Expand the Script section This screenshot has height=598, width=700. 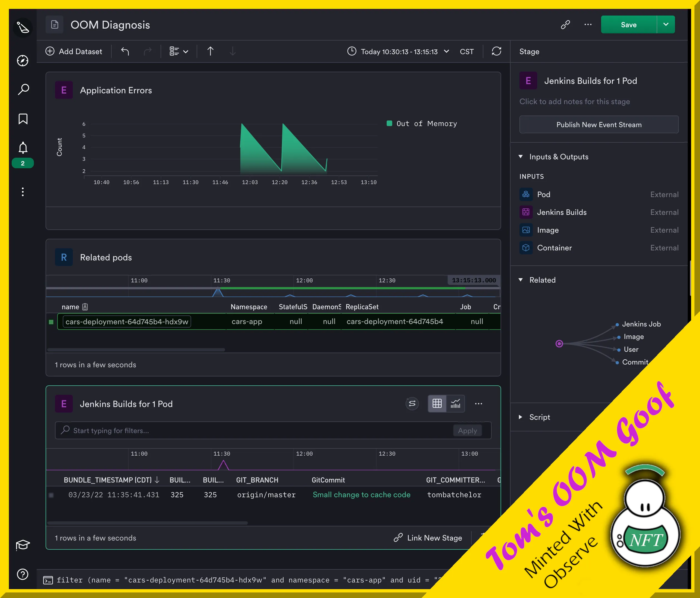(521, 417)
